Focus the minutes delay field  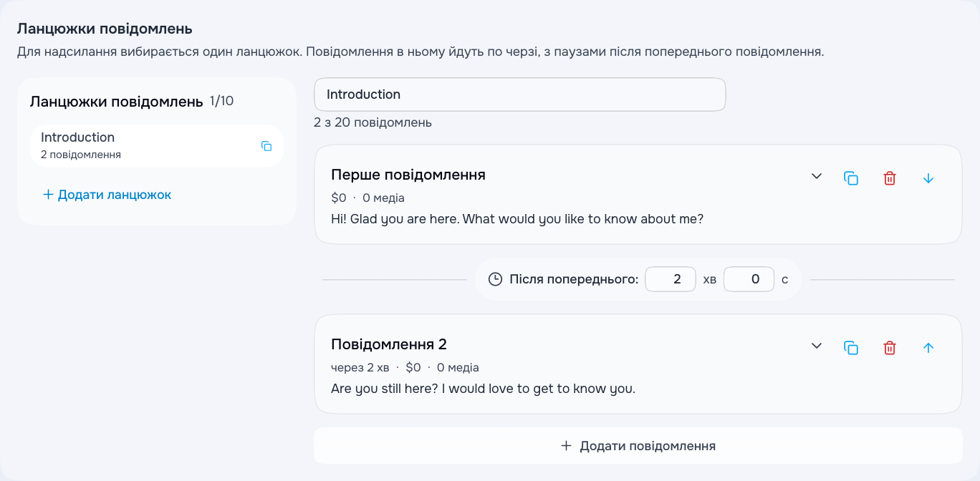point(671,279)
